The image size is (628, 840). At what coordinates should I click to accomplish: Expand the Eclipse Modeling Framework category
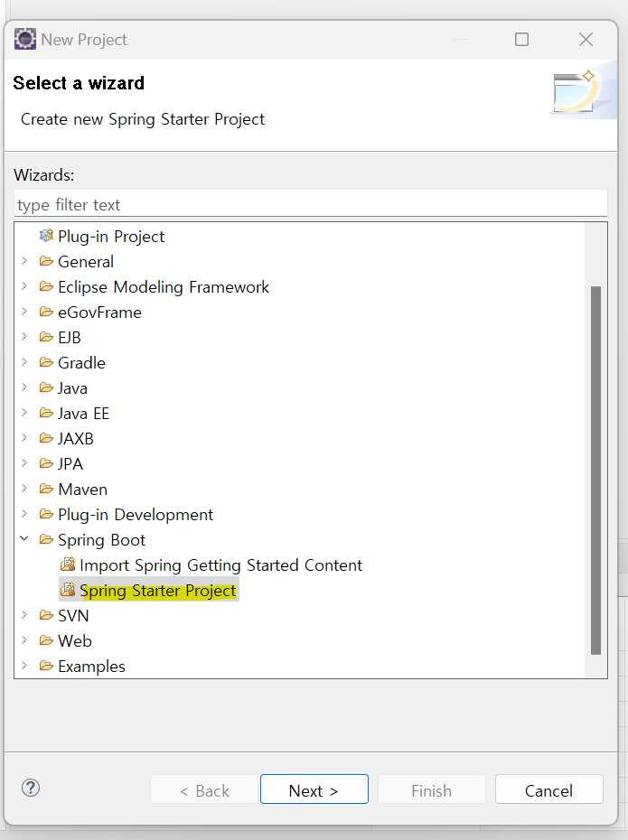pyautogui.click(x=24, y=286)
